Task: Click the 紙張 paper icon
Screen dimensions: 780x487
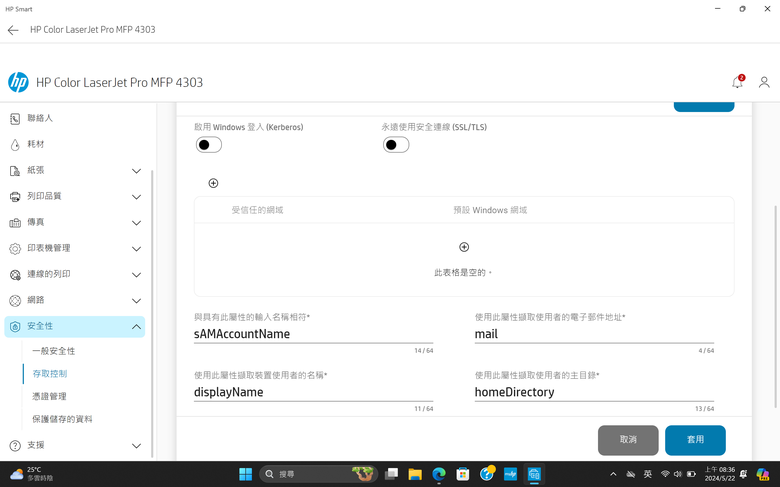Action: pos(15,171)
